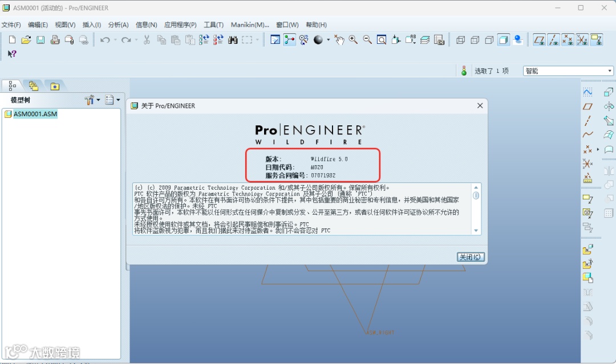Open the 分析(A) menu
This screenshot has width=616, height=364.
pyautogui.click(x=118, y=24)
